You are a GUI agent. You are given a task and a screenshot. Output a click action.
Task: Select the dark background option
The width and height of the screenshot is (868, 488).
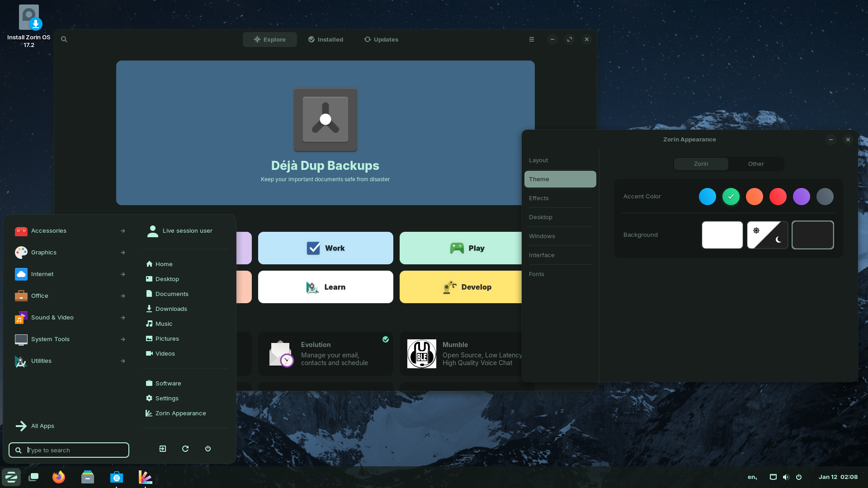click(812, 235)
